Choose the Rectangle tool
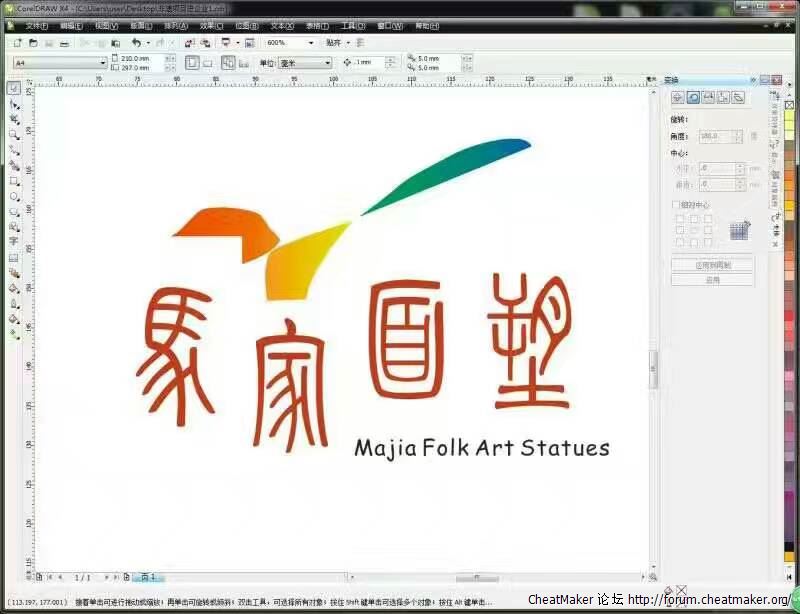The height and width of the screenshot is (614, 800). pyautogui.click(x=14, y=181)
